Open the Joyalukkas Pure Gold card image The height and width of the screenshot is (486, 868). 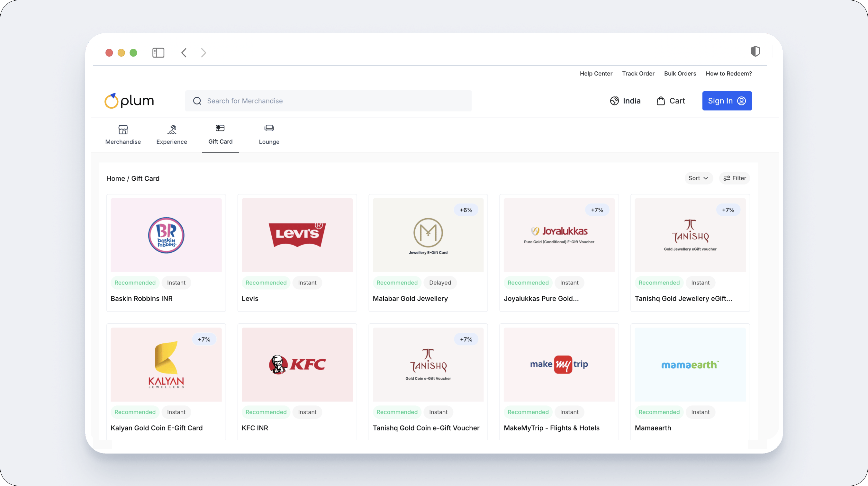click(559, 235)
